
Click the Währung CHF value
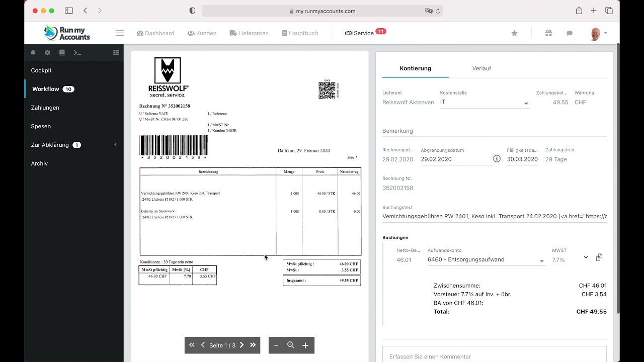(580, 102)
